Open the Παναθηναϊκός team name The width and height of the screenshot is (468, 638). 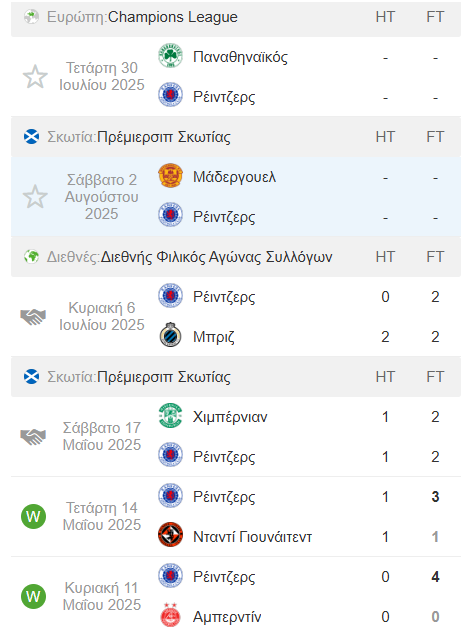point(240,57)
